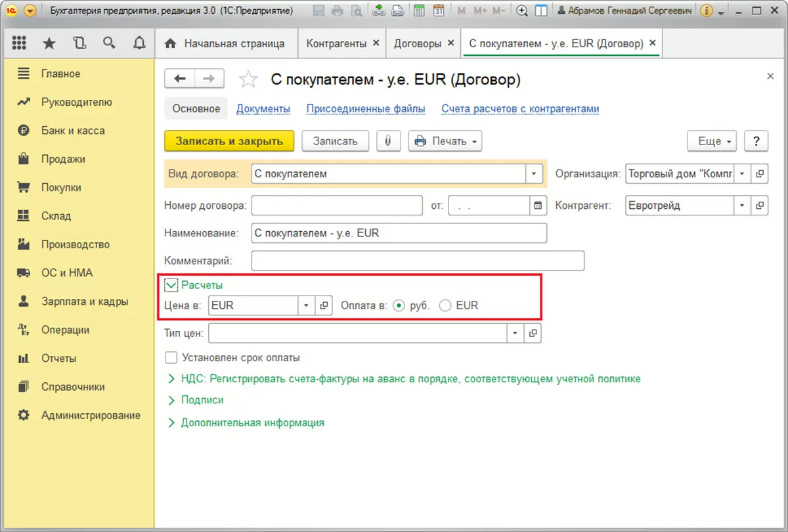Open the calendar picker for the contract date

pos(538,206)
